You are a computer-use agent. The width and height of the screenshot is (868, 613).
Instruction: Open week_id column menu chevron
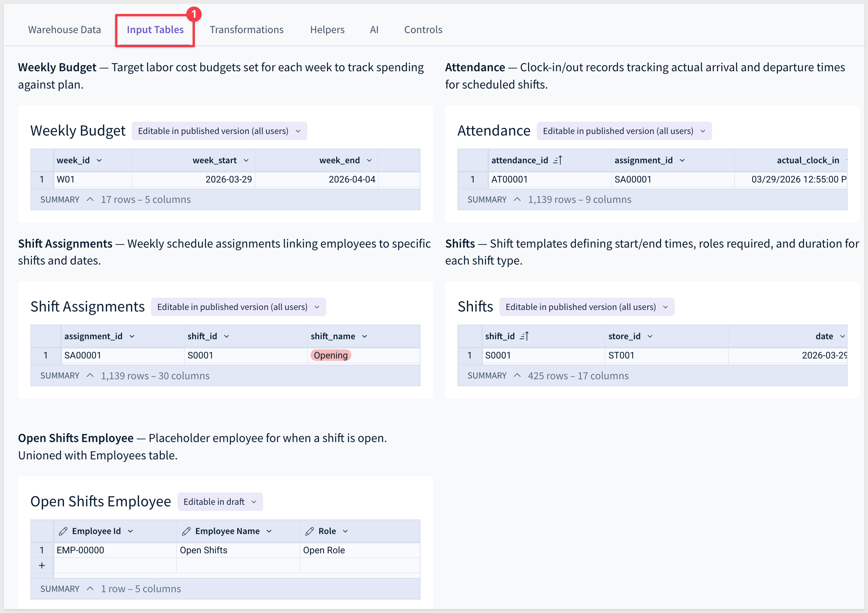point(99,160)
